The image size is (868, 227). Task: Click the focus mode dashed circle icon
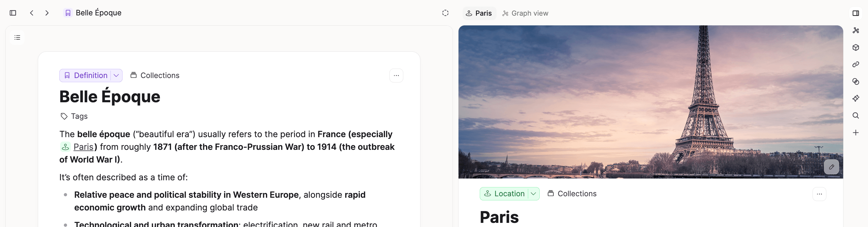coord(445,13)
